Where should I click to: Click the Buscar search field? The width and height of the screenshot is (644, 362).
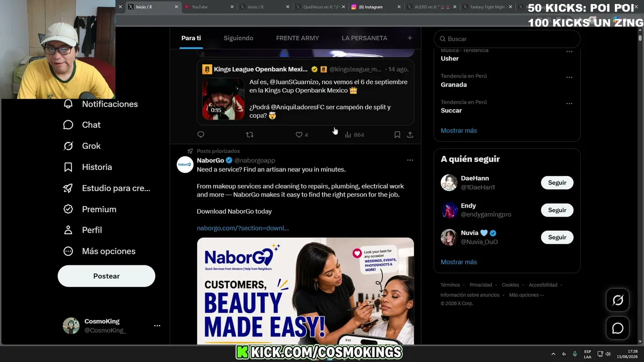507,39
